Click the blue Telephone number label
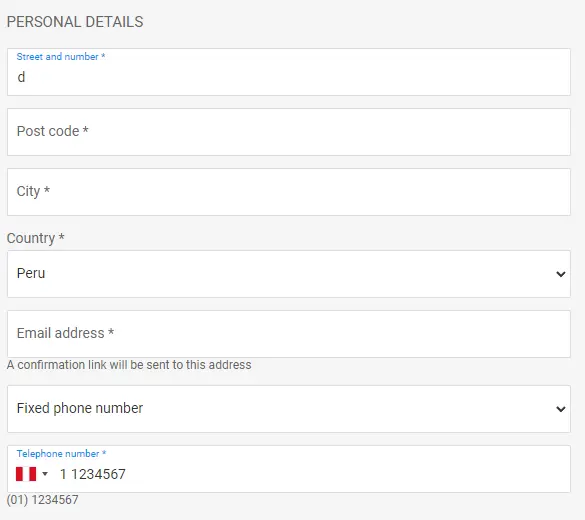Image resolution: width=585 pixels, height=520 pixels. click(62, 454)
